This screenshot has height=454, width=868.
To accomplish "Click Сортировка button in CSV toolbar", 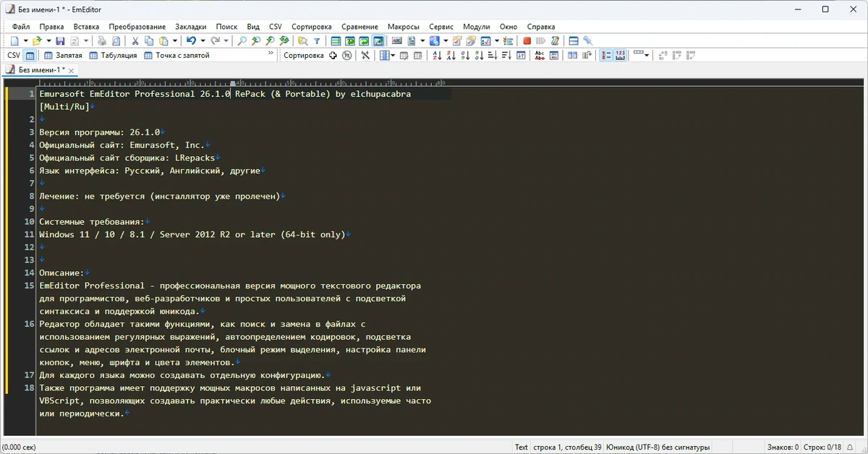I will (x=304, y=55).
